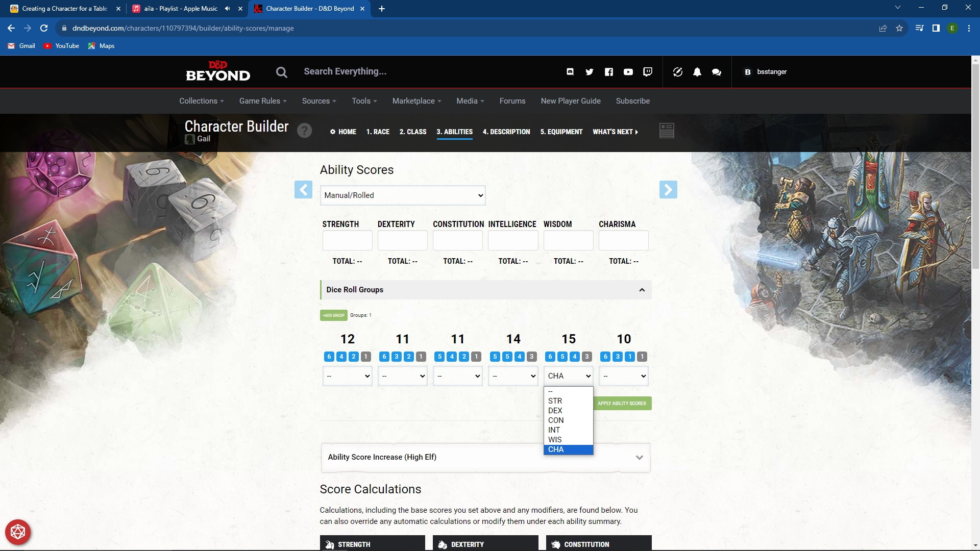Click the red d20 icon in bottom corner
Viewport: 980px width, 551px height.
click(18, 532)
